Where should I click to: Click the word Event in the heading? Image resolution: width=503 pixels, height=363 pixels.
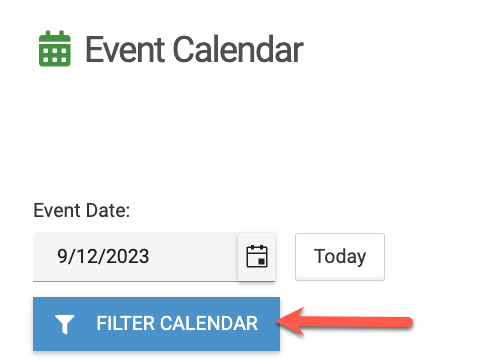125,49
